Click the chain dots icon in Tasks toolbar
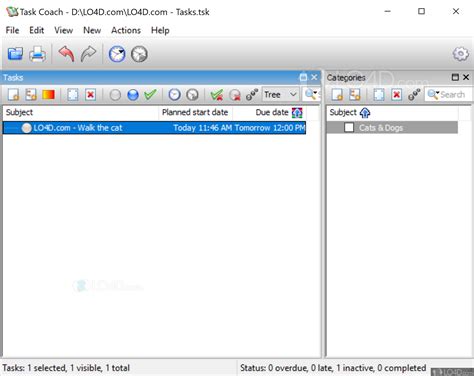 pyautogui.click(x=252, y=95)
